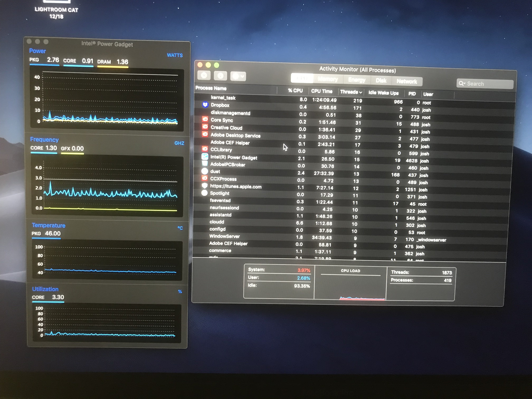Click the Idle 93.35% CPU statistic
Image resolution: width=532 pixels, height=399 pixels.
(x=279, y=286)
